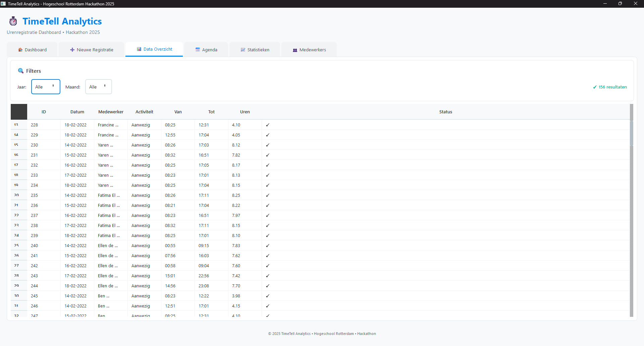Image resolution: width=644 pixels, height=346 pixels.
Task: Click status checkmark for ID 246
Action: [x=268, y=306]
